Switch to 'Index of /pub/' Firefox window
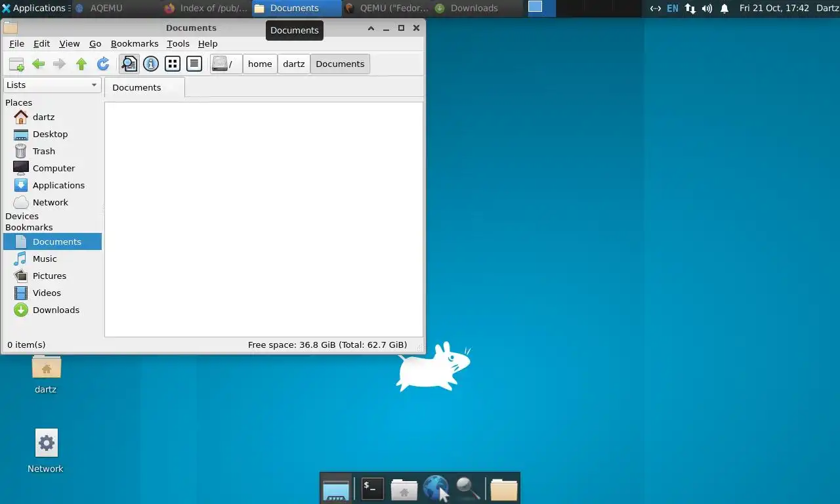840x504 pixels. (206, 8)
